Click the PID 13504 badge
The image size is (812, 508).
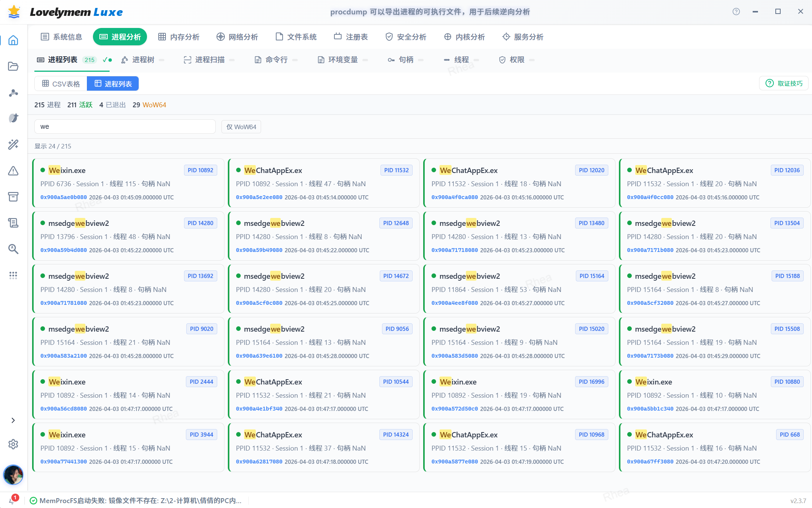coord(787,223)
